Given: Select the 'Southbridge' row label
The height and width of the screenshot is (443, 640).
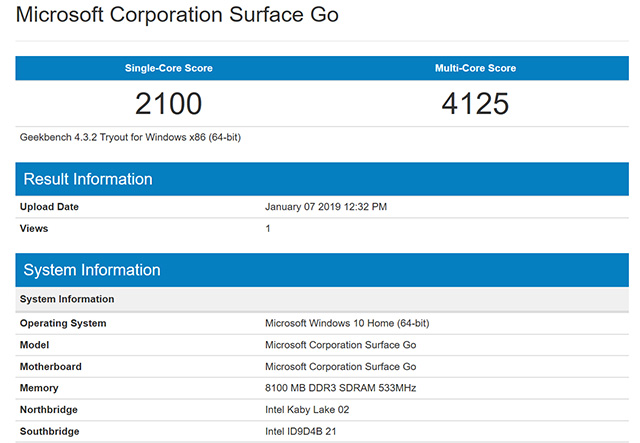Looking at the screenshot, I should pyautogui.click(x=49, y=432).
